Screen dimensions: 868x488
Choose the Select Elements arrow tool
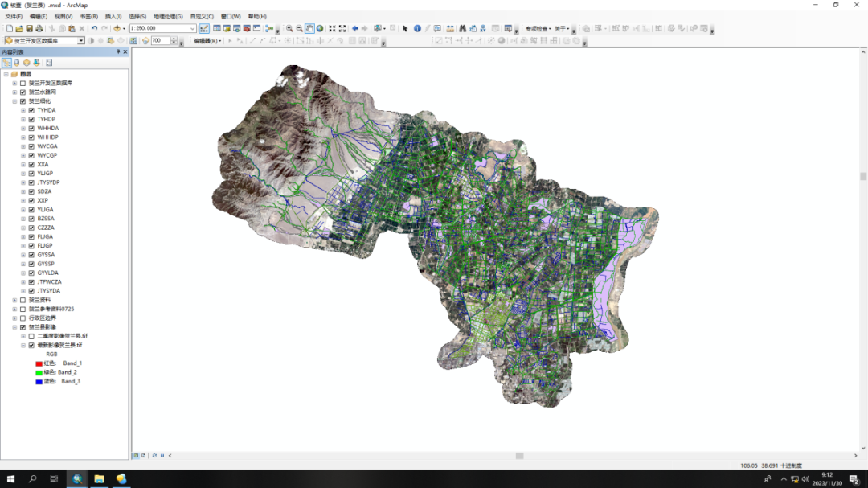[404, 28]
